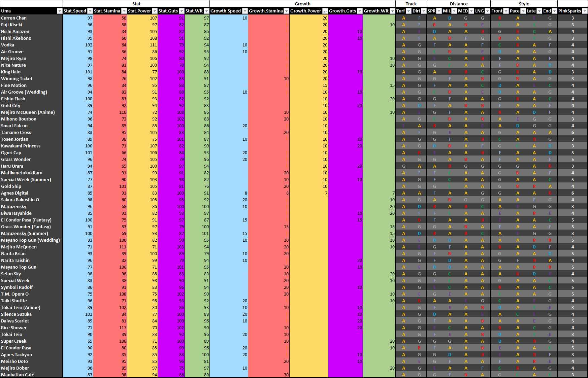Open the sorted Growth.Power filter dropdown
This screenshot has width=588, height=378.
point(325,11)
